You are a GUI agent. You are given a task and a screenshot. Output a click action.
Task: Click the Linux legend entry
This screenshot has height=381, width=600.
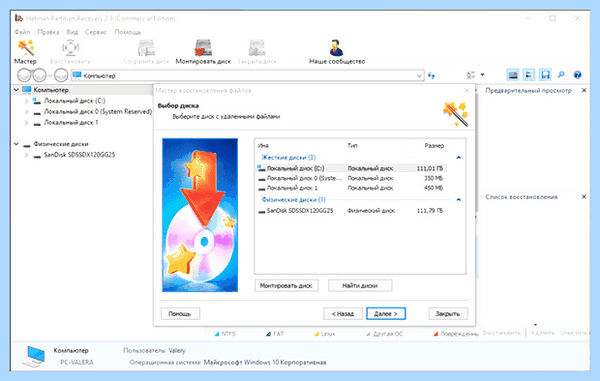(x=324, y=334)
